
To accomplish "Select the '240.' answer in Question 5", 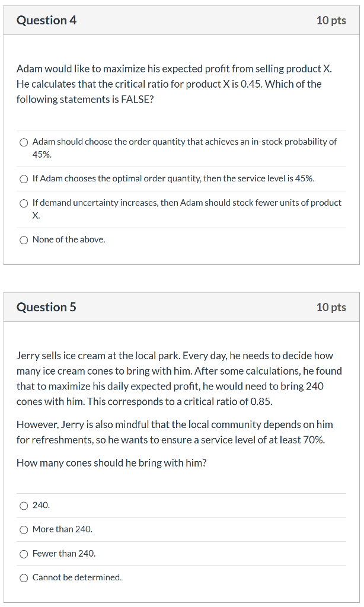I will [x=23, y=506].
